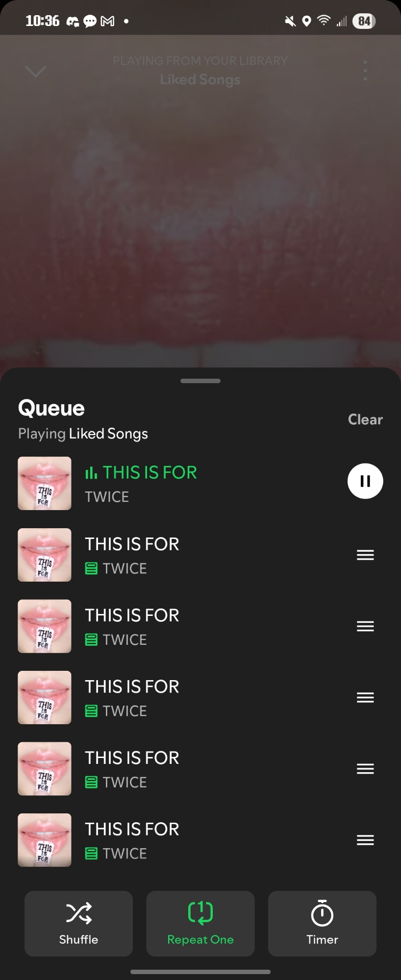Tap the album art of the currently playing song
The image size is (401, 980).
(45, 484)
